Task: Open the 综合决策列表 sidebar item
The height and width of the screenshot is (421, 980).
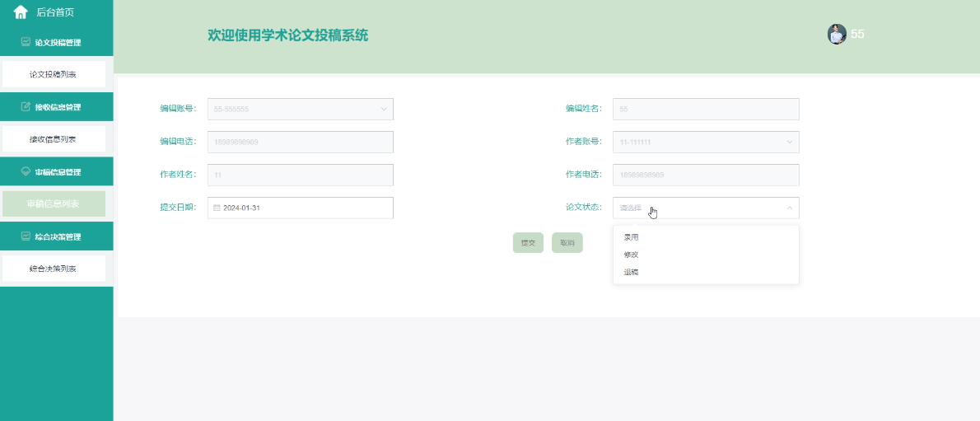Action: coord(54,269)
